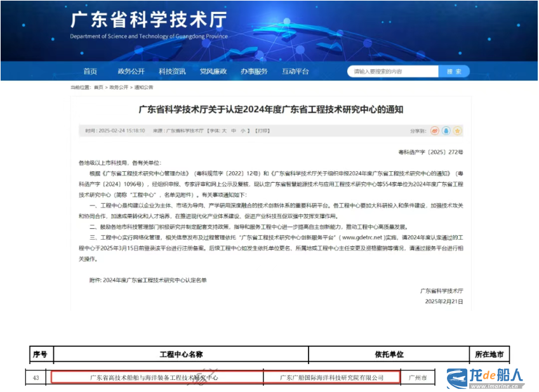The image size is (539, 392).
Task: Click the 龙de船人 watermark logo
Action: pos(485,377)
